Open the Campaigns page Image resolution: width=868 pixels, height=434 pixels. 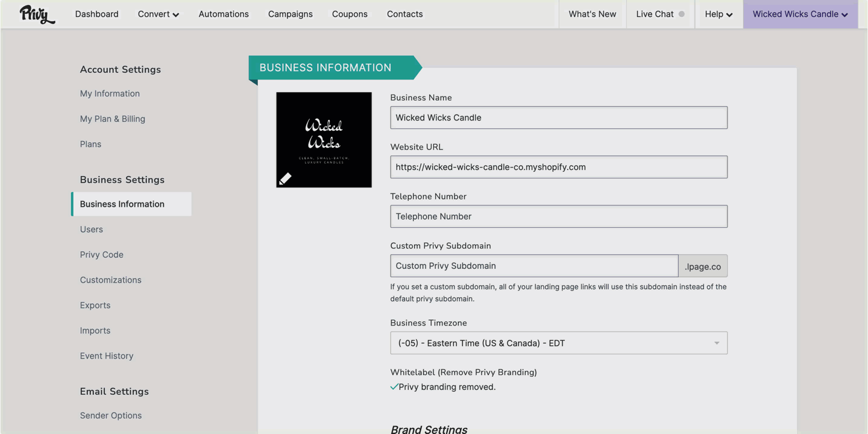coord(291,14)
